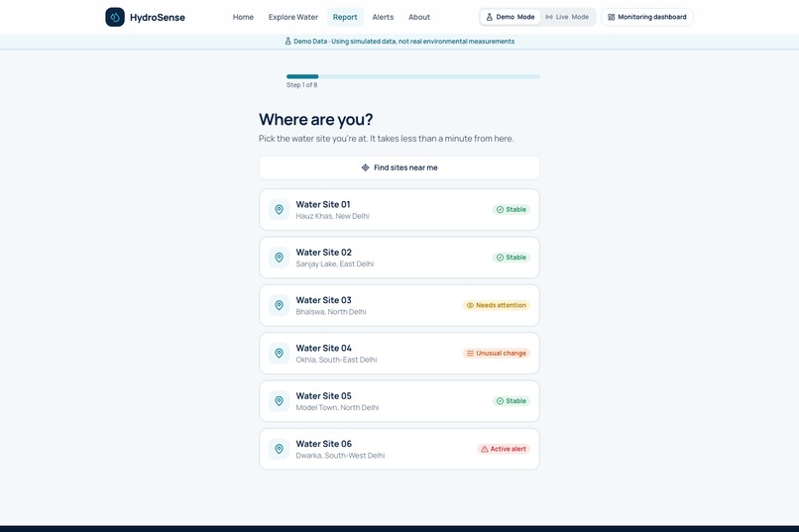Image resolution: width=799 pixels, height=532 pixels.
Task: Select Water Site 02
Action: click(x=399, y=258)
